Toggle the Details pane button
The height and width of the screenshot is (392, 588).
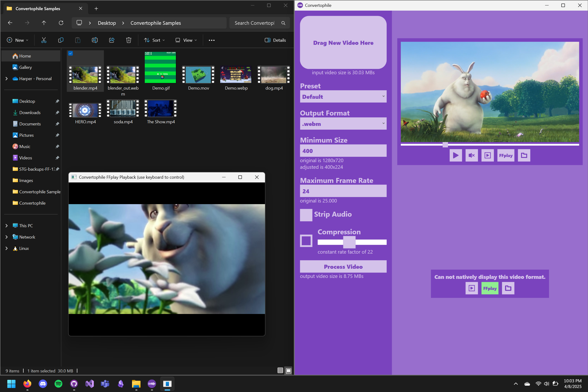(275, 40)
